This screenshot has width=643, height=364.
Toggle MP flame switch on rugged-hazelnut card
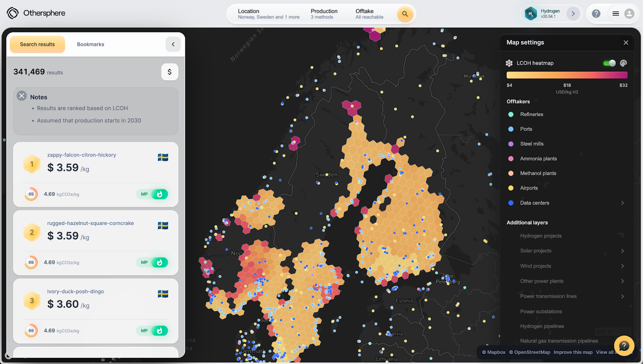click(x=152, y=262)
